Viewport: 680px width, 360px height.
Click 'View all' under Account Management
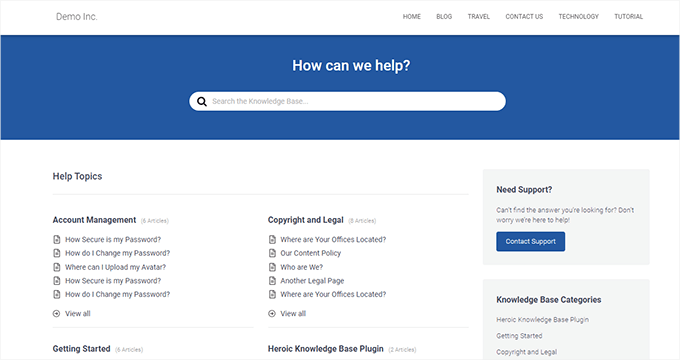[78, 314]
